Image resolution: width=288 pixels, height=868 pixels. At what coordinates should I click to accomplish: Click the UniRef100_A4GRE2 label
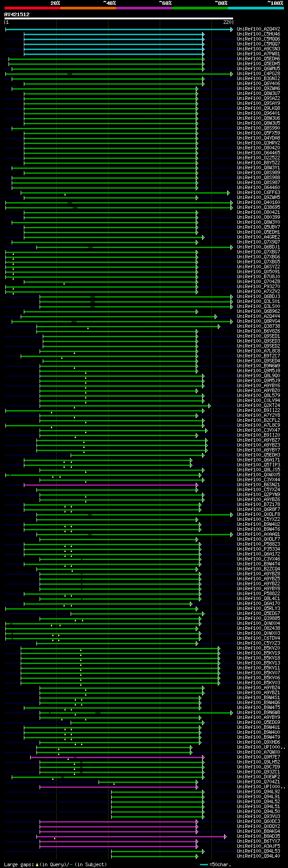pyautogui.click(x=258, y=237)
